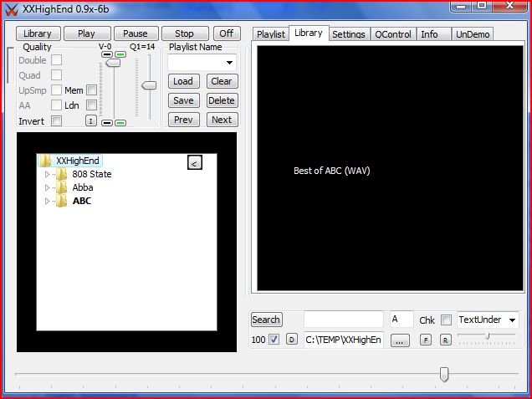Viewport: 532px width, 399px height.
Task: Click the Load playlist button
Action: click(183, 81)
